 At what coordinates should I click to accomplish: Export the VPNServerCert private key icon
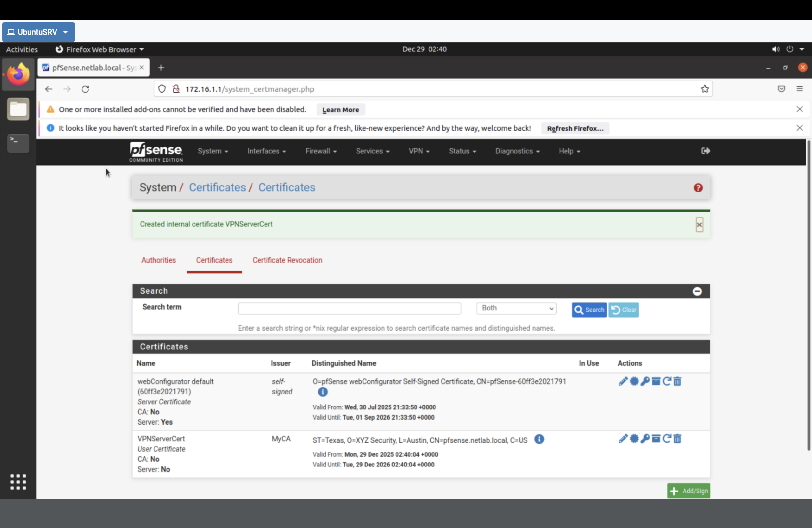click(645, 439)
